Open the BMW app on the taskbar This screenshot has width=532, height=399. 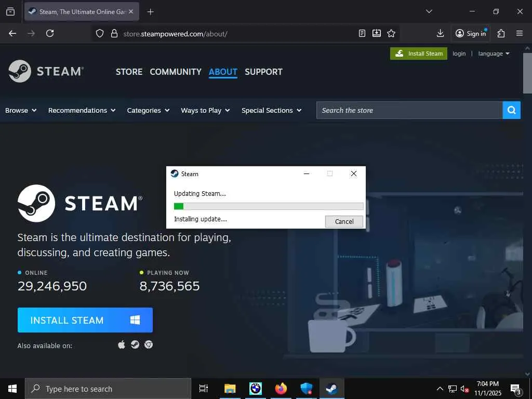coord(256,389)
